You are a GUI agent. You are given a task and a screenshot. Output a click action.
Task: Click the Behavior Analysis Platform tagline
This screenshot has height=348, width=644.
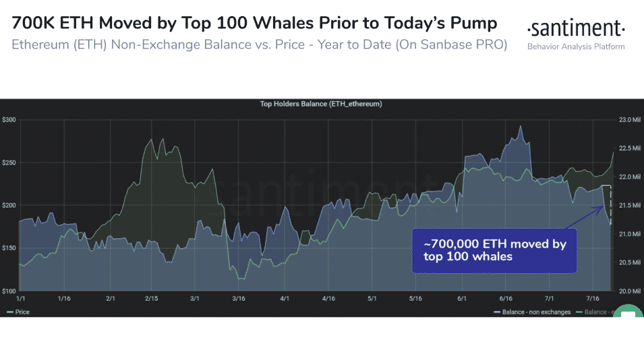tap(575, 47)
